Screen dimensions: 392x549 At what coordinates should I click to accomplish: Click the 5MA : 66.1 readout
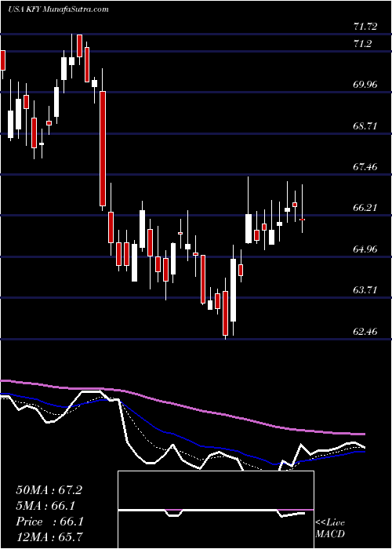point(45,506)
